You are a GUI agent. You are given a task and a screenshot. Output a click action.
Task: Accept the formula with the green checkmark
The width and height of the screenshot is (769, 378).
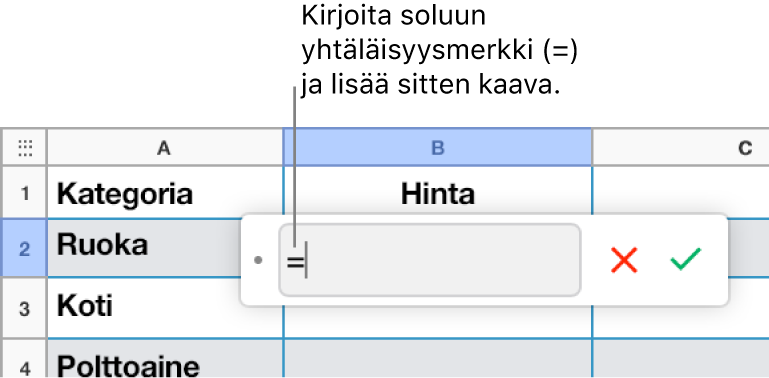686,259
